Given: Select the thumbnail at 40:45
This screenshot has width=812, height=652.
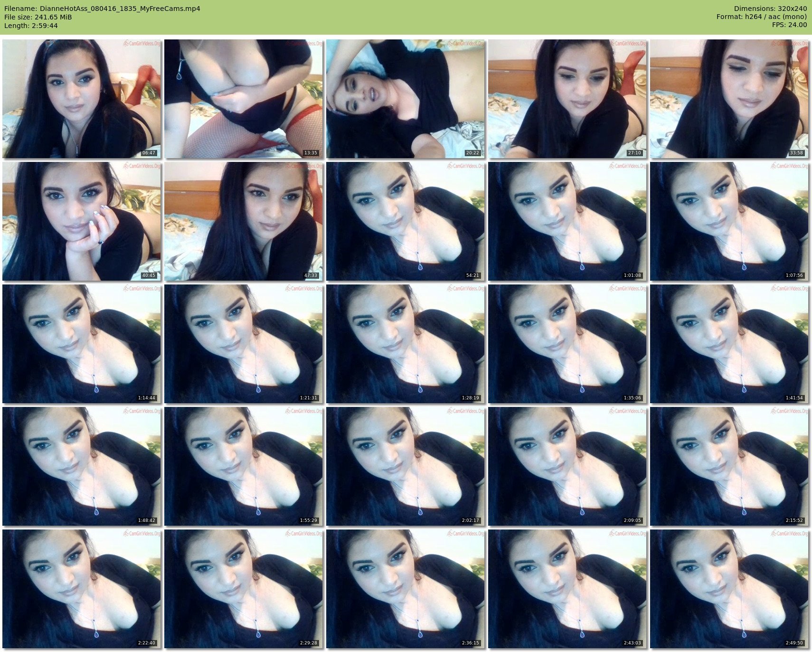Looking at the screenshot, I should click(81, 221).
